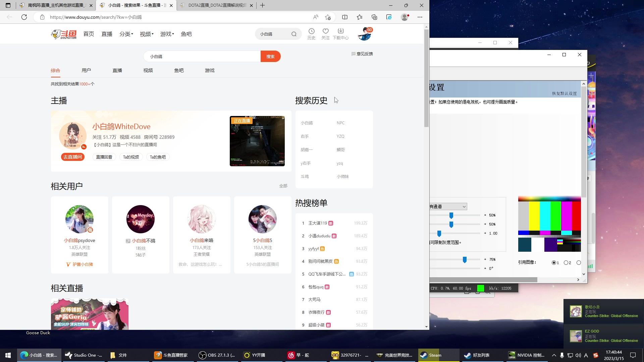Open download center icon

[340, 34]
